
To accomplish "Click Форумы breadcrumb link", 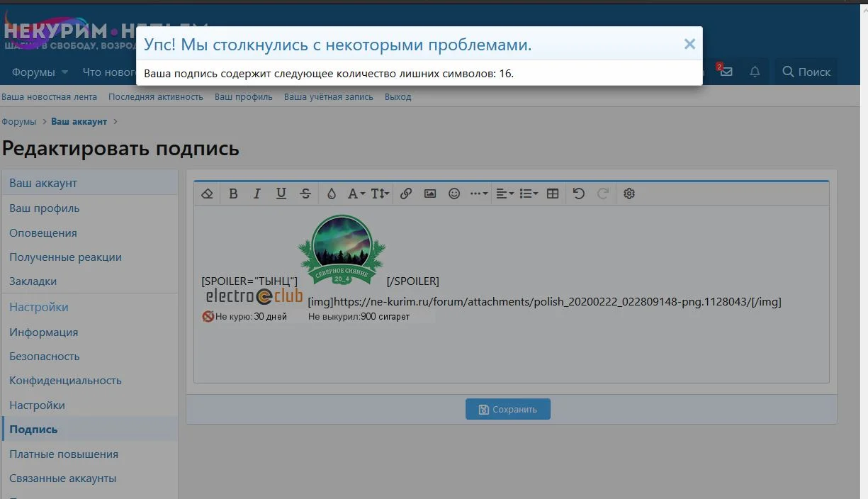I will [19, 122].
